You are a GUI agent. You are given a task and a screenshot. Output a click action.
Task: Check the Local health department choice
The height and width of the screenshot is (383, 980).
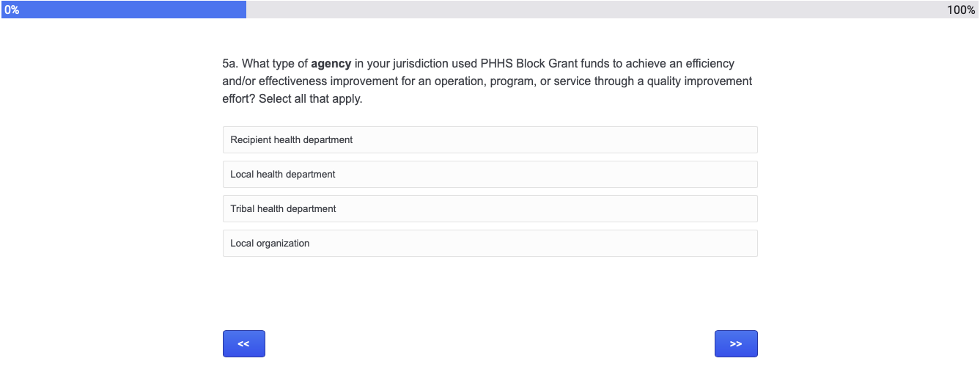[x=490, y=174]
